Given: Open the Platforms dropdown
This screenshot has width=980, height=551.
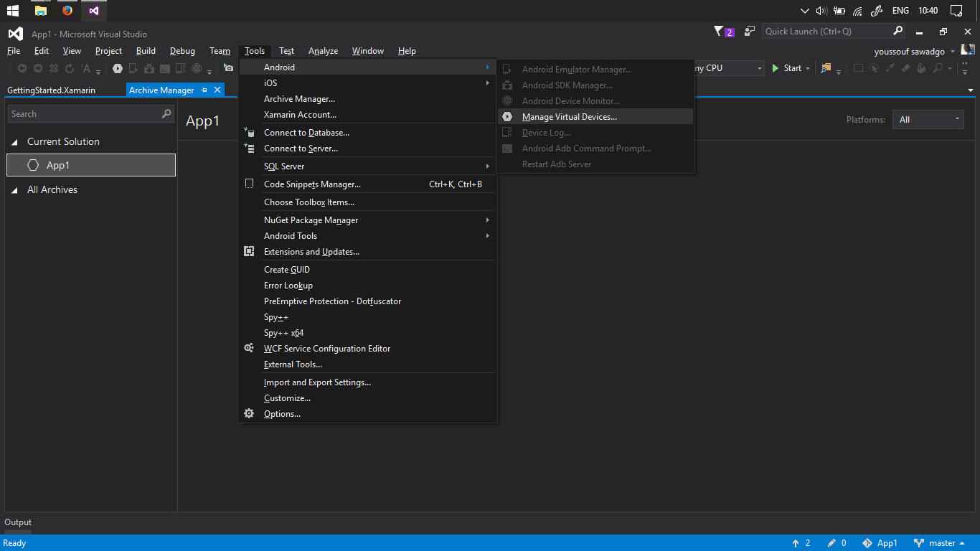Looking at the screenshot, I should point(928,120).
